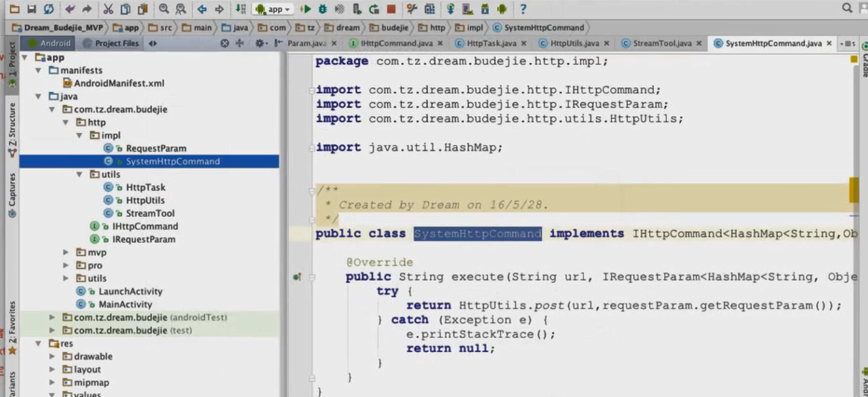Navigate Forward with the right arrow icon
Viewport: 868px width, 397px height.
tap(219, 10)
